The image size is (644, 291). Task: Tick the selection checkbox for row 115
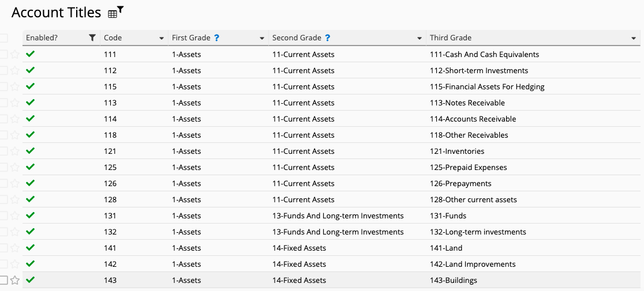[3, 86]
